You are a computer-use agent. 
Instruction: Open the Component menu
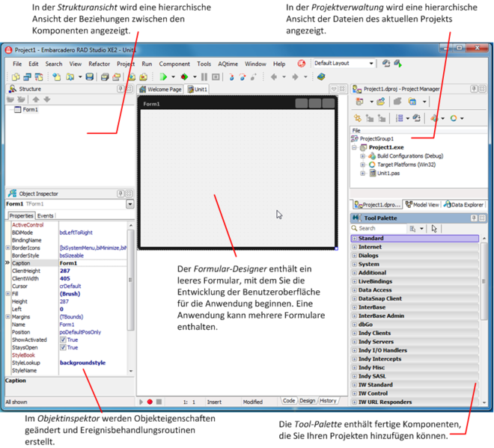pyautogui.click(x=174, y=64)
